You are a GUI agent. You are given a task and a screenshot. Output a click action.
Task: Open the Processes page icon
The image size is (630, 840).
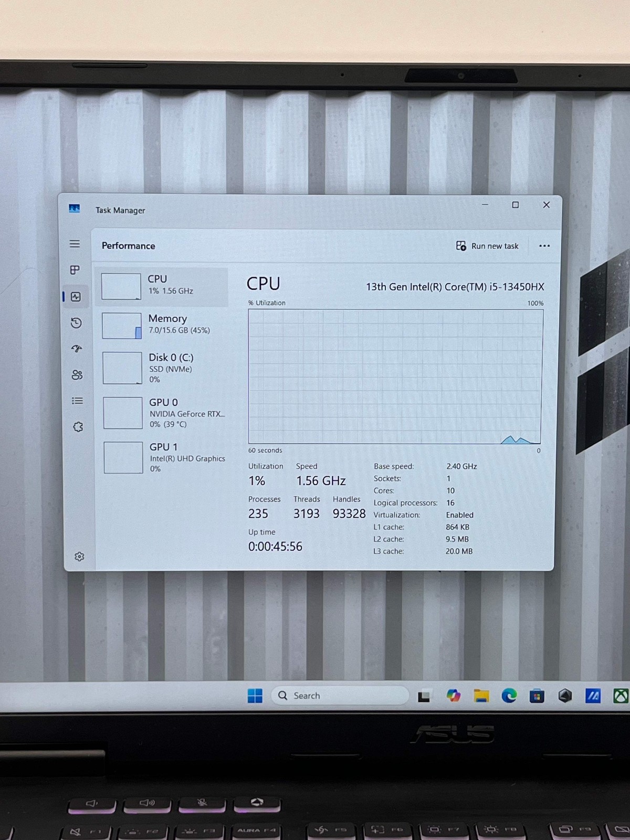(x=75, y=270)
